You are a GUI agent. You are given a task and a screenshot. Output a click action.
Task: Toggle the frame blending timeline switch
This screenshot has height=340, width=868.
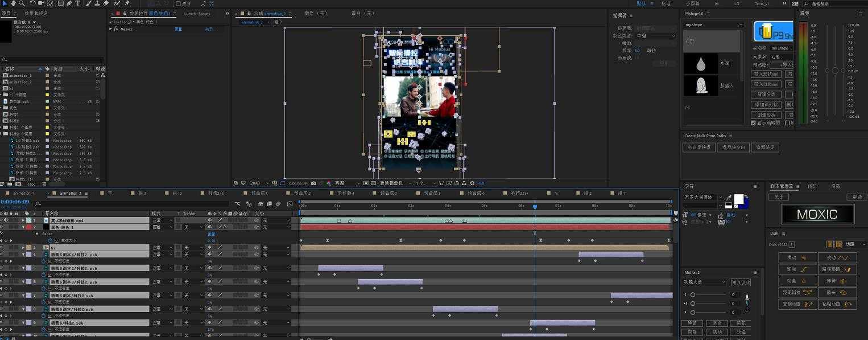269,203
